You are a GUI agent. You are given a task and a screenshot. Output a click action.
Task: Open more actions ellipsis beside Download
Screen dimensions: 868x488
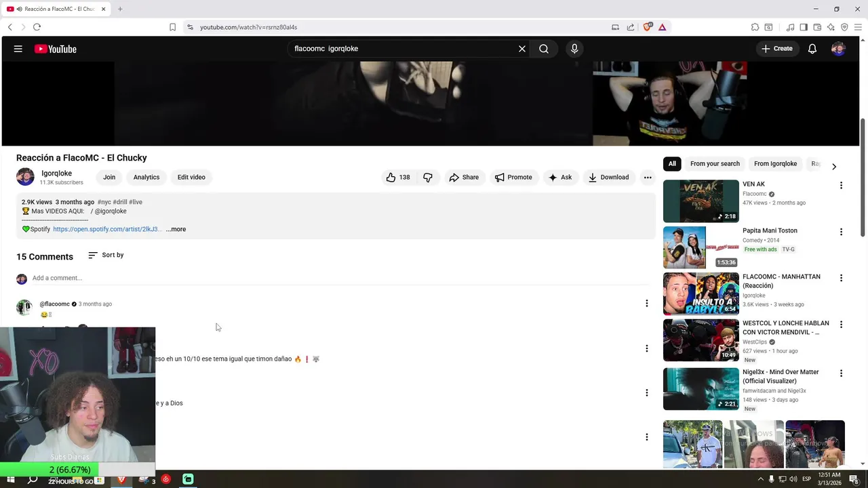point(648,178)
